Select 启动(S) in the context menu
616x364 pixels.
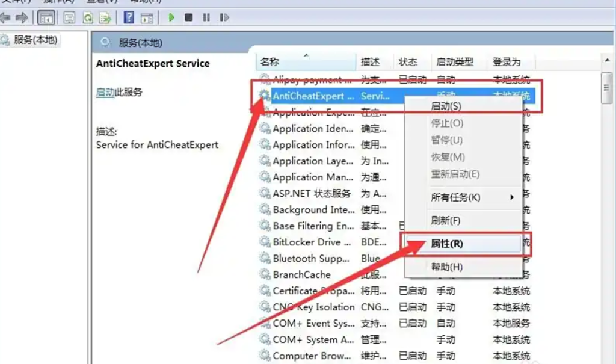(x=446, y=106)
